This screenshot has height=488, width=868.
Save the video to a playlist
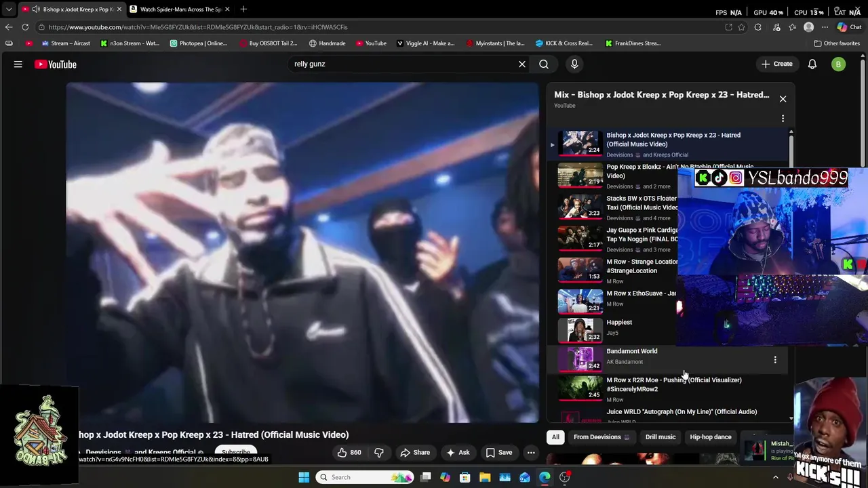pos(499,452)
